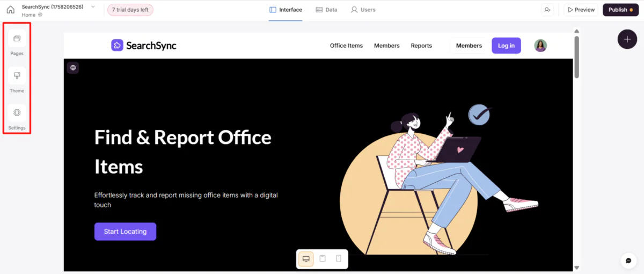Click the Reports nav link

click(421, 46)
